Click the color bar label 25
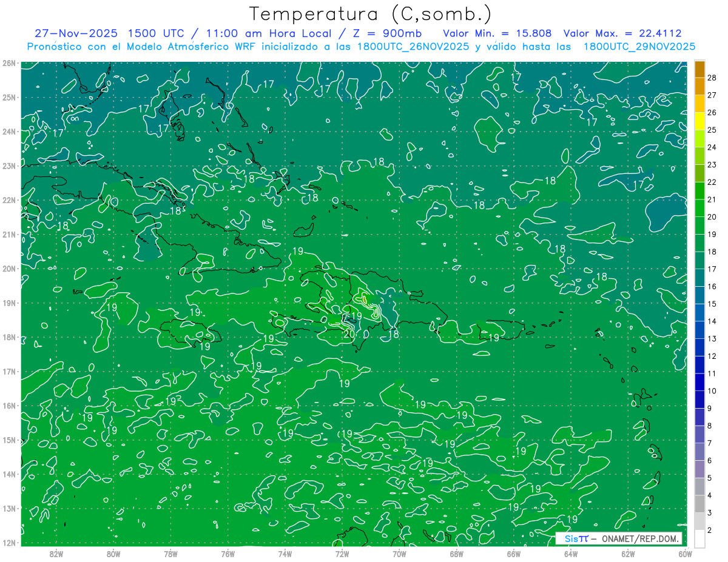The height and width of the screenshot is (562, 728). coord(712,130)
